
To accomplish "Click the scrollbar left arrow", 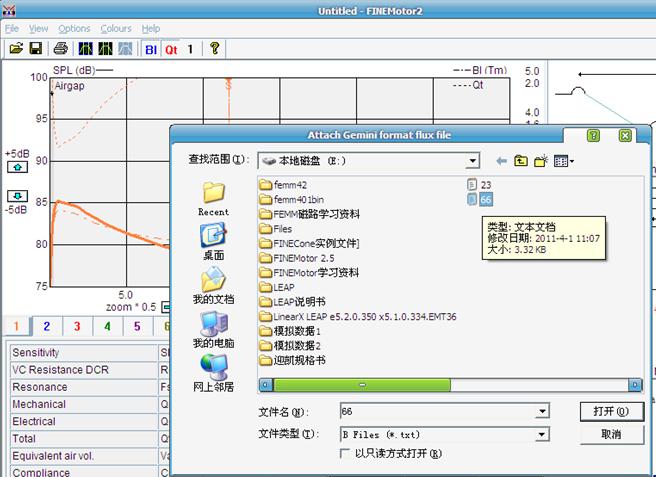I will pyautogui.click(x=266, y=385).
